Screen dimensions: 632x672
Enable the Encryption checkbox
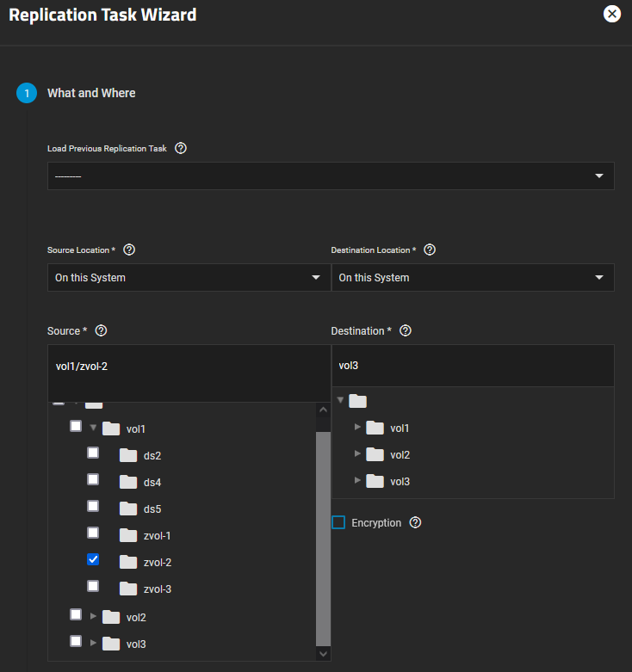338,522
